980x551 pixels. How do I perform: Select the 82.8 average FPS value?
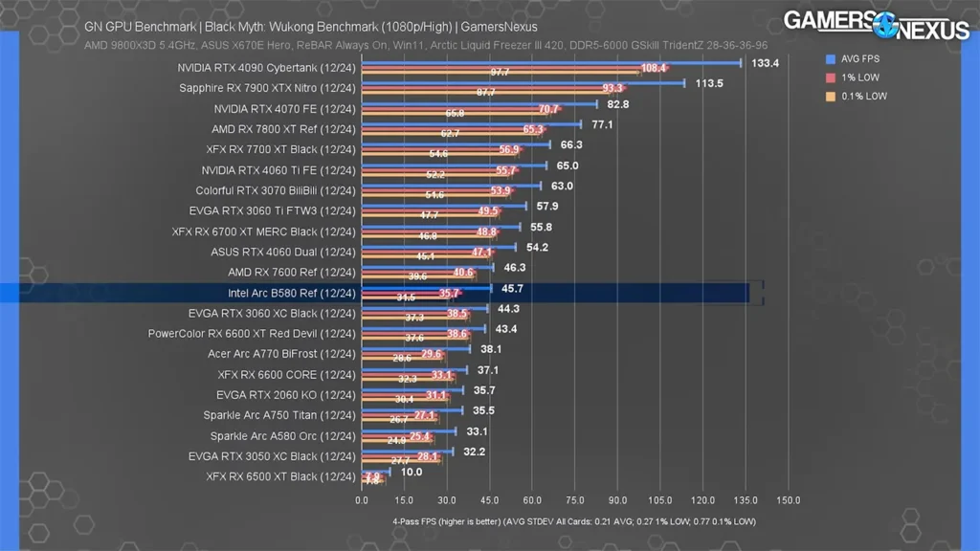coord(617,104)
